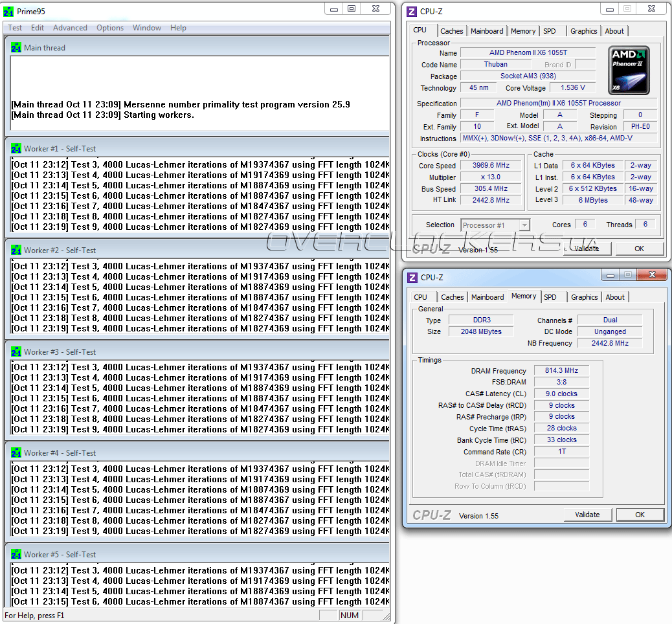Image resolution: width=672 pixels, height=624 pixels.
Task: Click the Socket AM3 (938) package field
Action: [x=528, y=76]
